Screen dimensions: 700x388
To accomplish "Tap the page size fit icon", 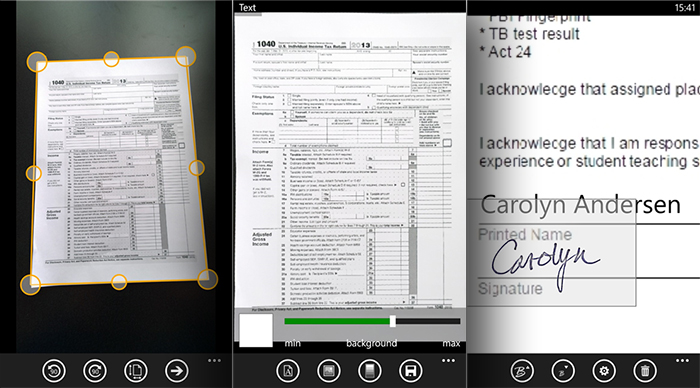I will click(136, 371).
